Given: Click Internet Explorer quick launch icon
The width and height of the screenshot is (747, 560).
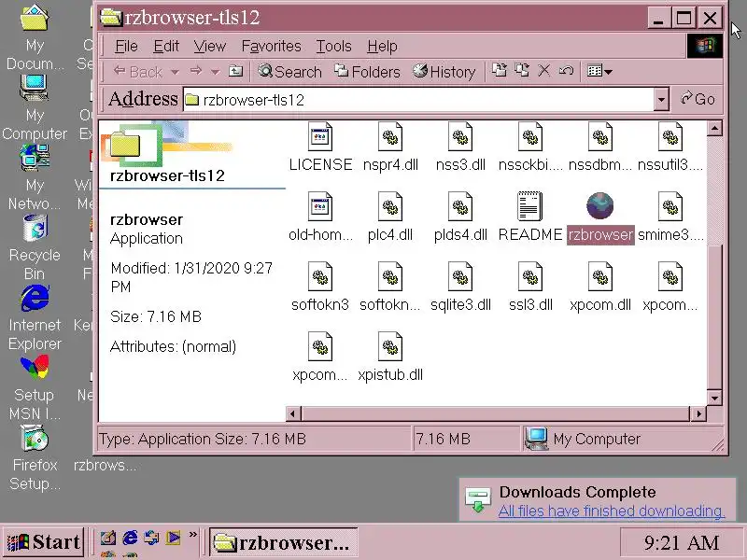Looking at the screenshot, I should click(130, 538).
